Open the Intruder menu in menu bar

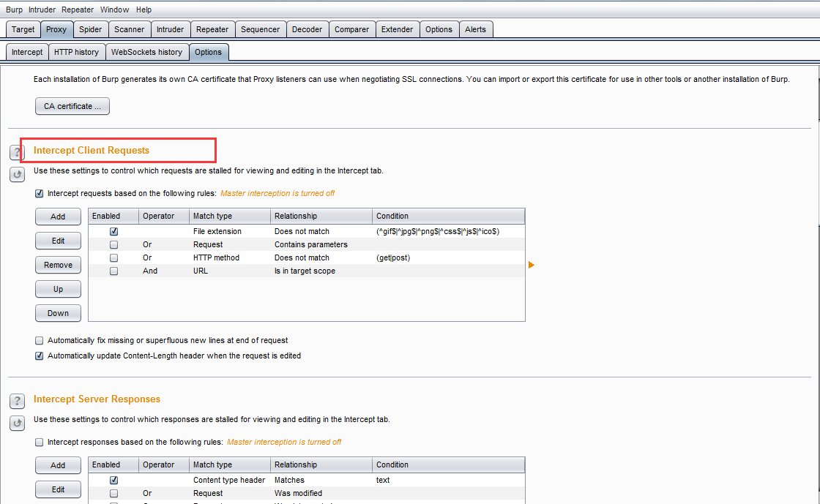pyautogui.click(x=42, y=10)
